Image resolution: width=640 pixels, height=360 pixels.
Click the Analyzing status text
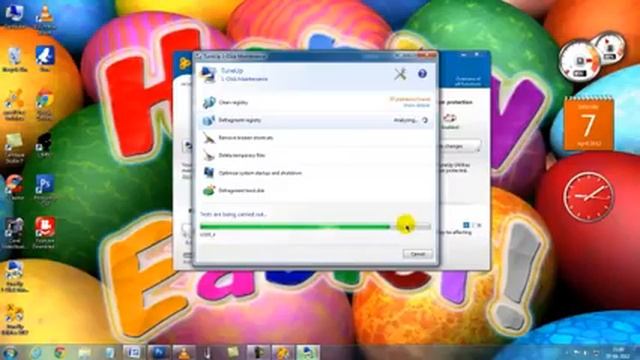(x=405, y=120)
